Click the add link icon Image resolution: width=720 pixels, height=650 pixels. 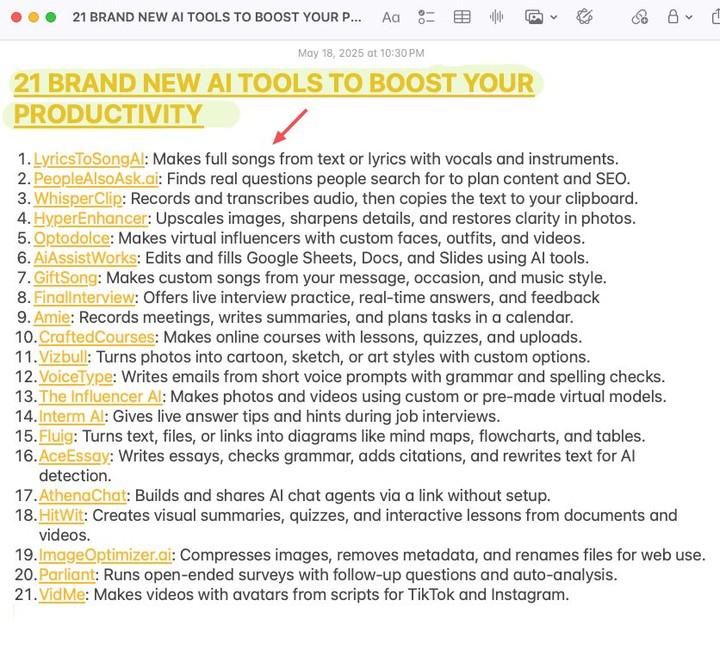click(640, 17)
